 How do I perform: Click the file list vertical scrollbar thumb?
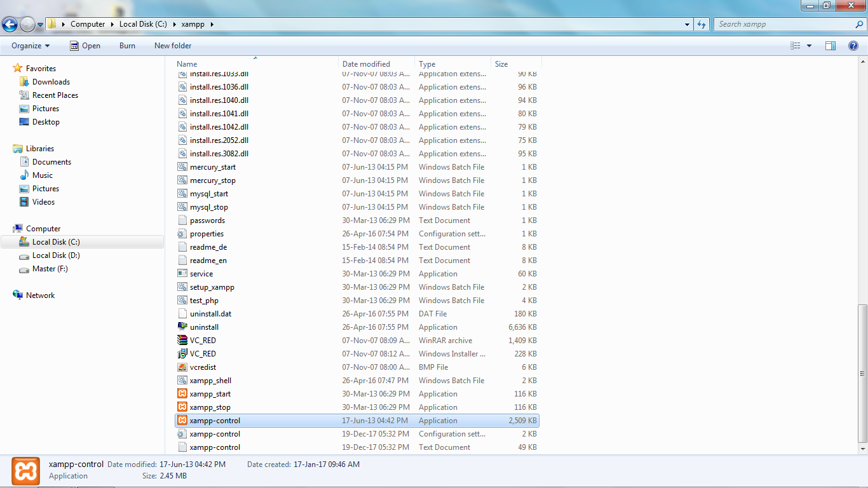862,373
